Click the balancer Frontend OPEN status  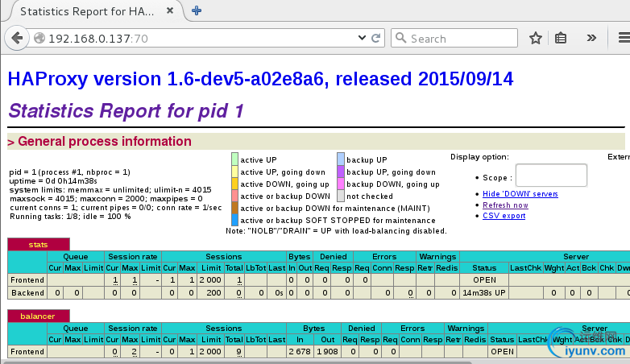pos(502,352)
